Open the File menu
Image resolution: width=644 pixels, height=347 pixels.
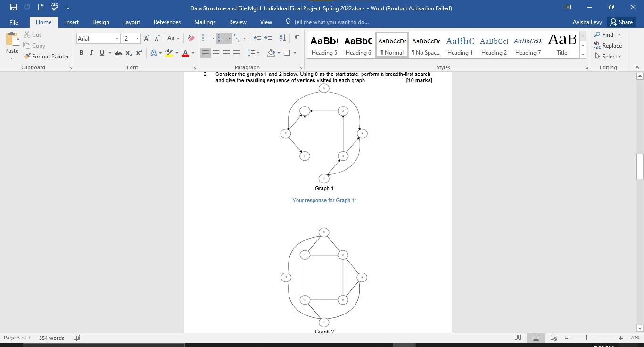14,22
